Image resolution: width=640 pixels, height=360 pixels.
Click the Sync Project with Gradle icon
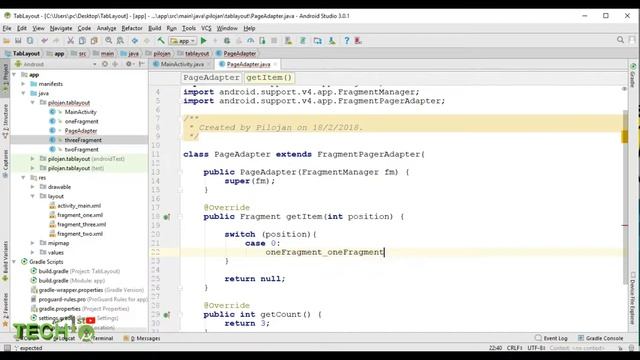(303, 41)
